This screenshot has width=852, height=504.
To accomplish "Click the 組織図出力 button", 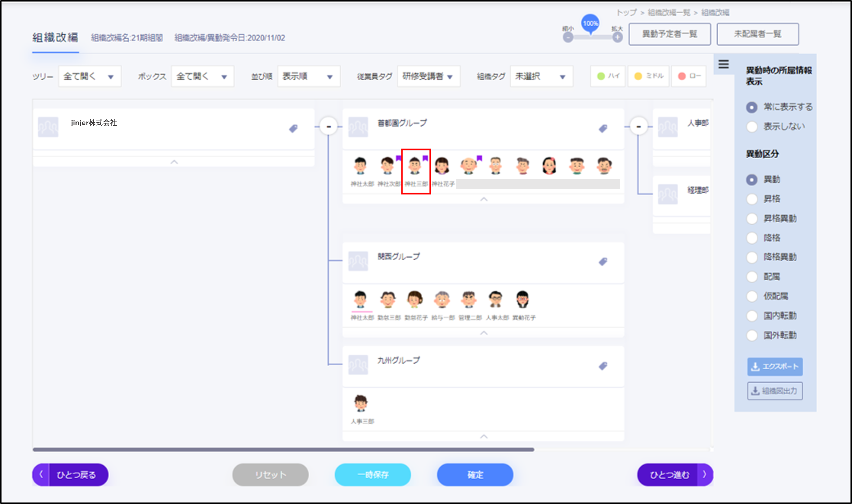I will (x=775, y=391).
